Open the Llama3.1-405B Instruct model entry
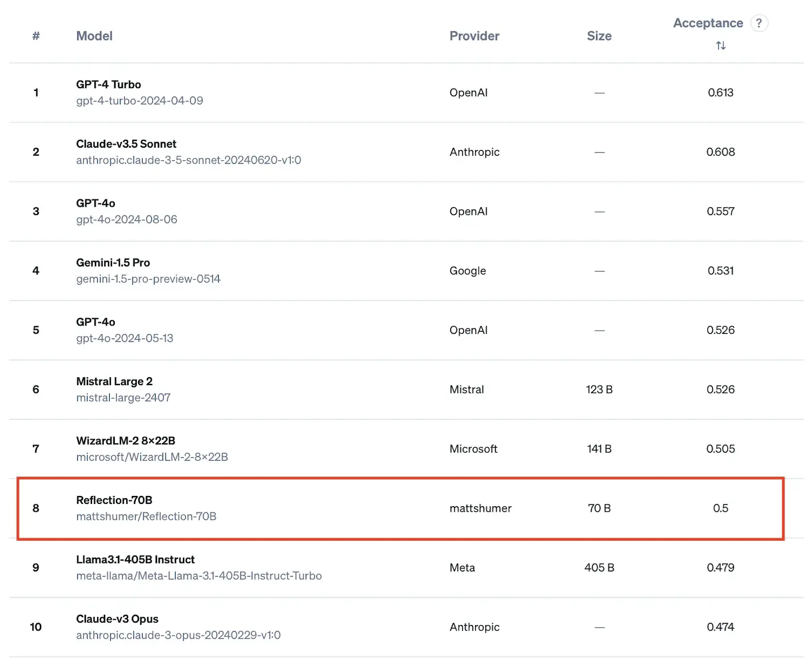 coord(135,560)
